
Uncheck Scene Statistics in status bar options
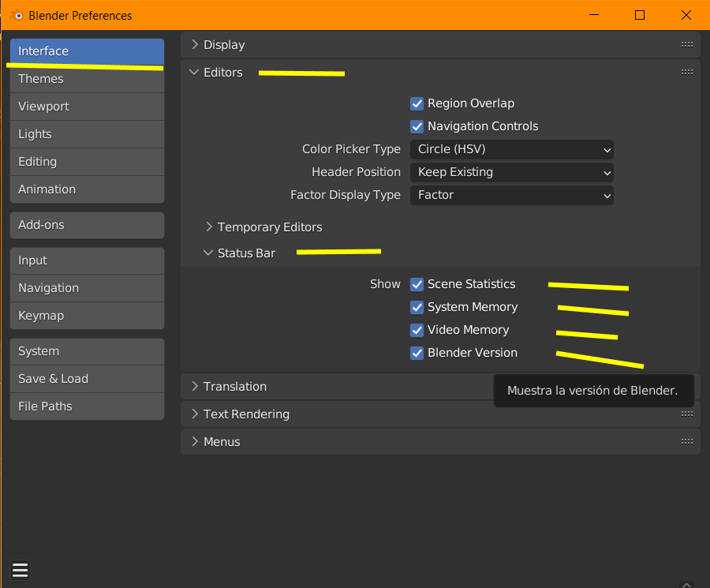click(417, 284)
